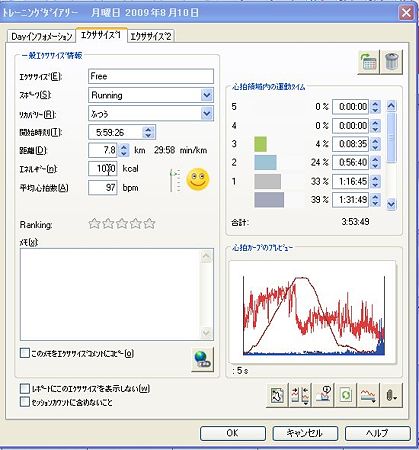Click the smiley face feeling icon
This screenshot has width=419, height=450.
(x=198, y=180)
